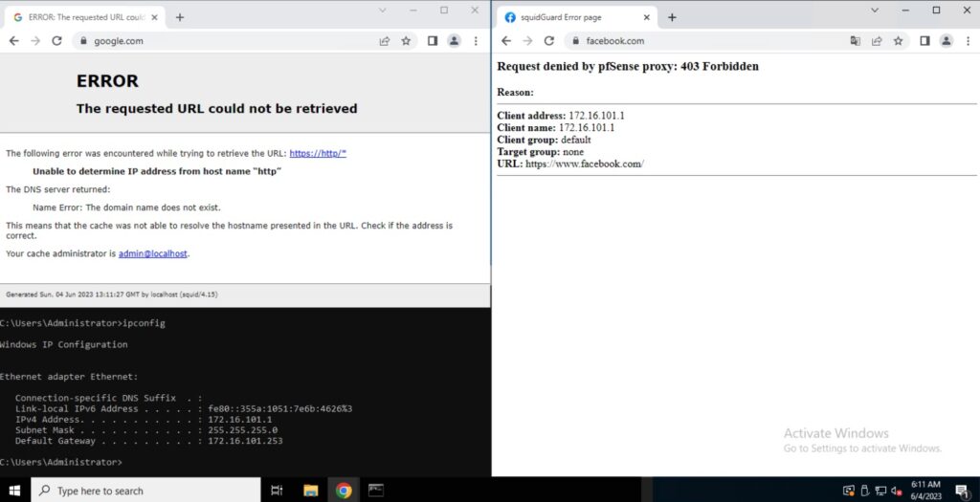Click Type here to search box

[x=145, y=491]
